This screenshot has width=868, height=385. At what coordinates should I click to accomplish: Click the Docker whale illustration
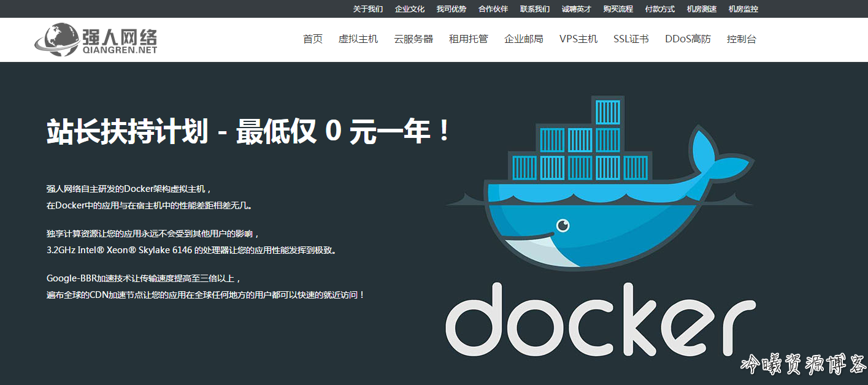pyautogui.click(x=599, y=183)
